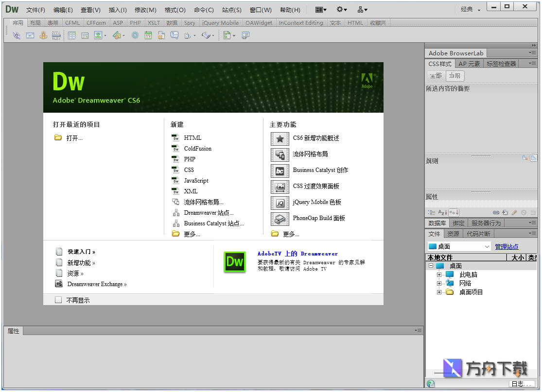Screen dimensions: 542x392
Task: Click the Server-Side Include icon
Action: tap(161, 35)
